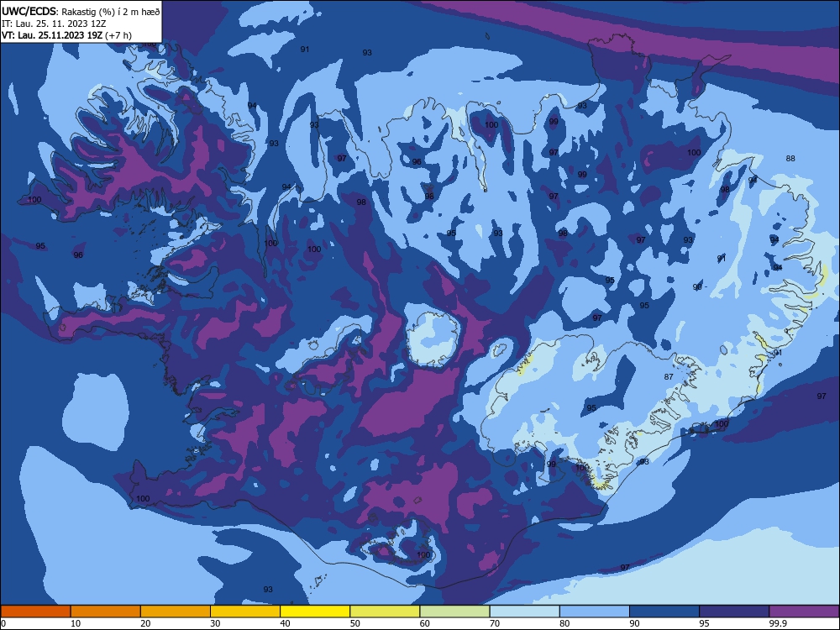The height and width of the screenshot is (630, 840).
Task: Click the 80–90 sky blue legend swatch
Action: (595, 612)
